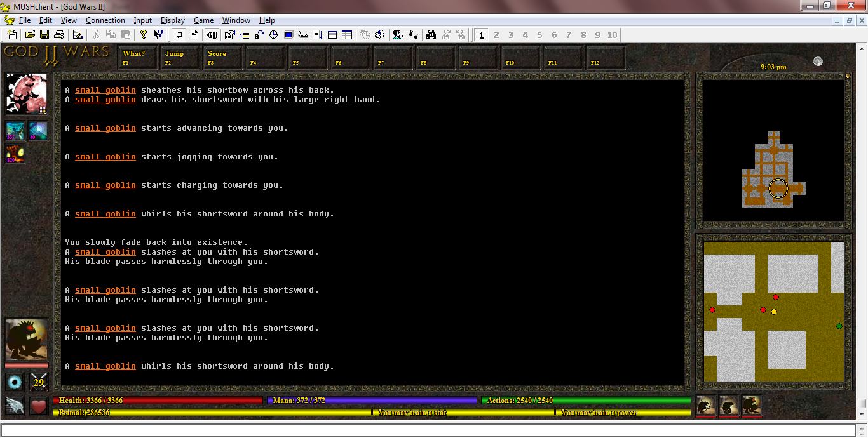
Task: Click small goblin link in last line
Action: click(105, 366)
